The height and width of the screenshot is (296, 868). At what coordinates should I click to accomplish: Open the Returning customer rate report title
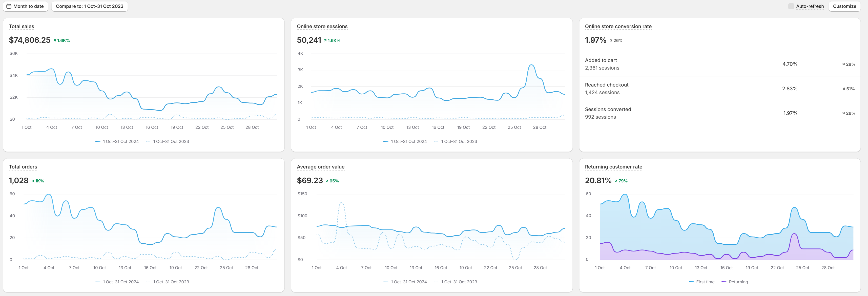pyautogui.click(x=614, y=167)
